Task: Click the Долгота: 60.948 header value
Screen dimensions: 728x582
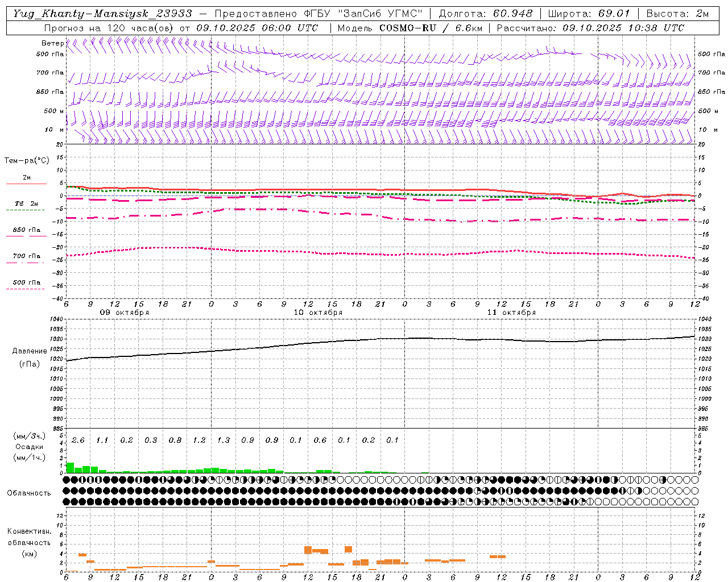Action: coord(486,14)
